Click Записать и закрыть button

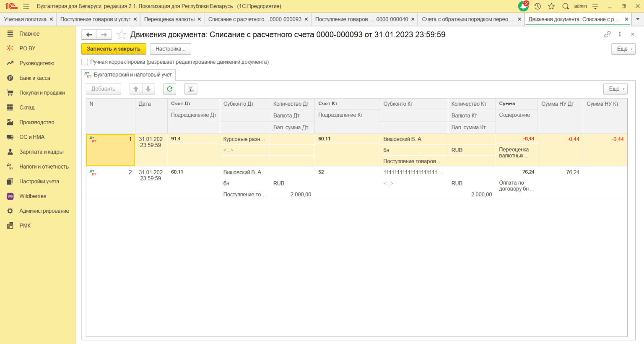(x=114, y=49)
